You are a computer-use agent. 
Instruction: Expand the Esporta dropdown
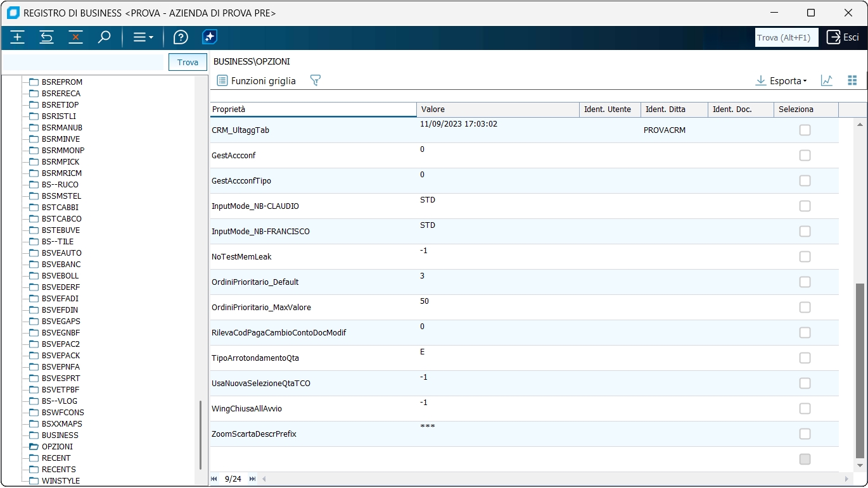pos(781,81)
